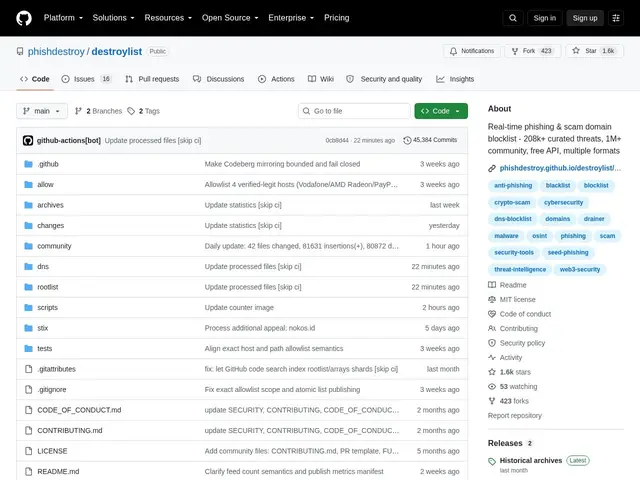
Task: Expand the Open Source menu
Action: pyautogui.click(x=230, y=18)
